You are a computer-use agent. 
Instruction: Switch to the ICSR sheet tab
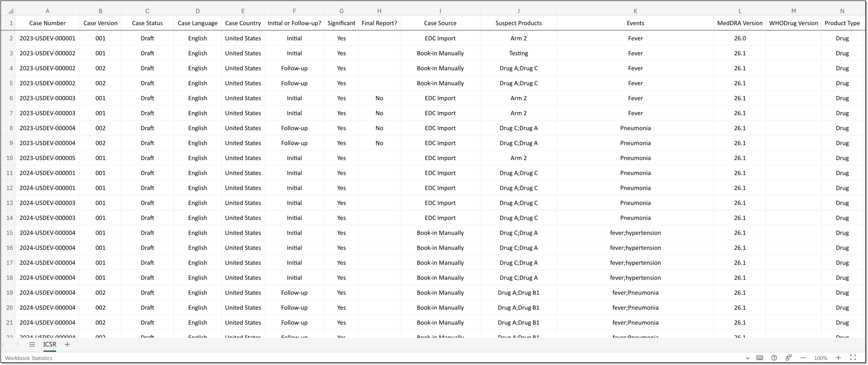click(x=50, y=344)
